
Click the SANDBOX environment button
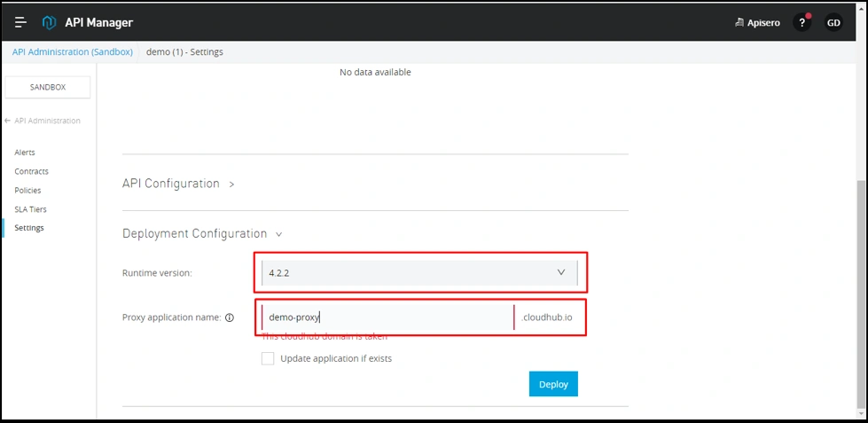(x=48, y=87)
